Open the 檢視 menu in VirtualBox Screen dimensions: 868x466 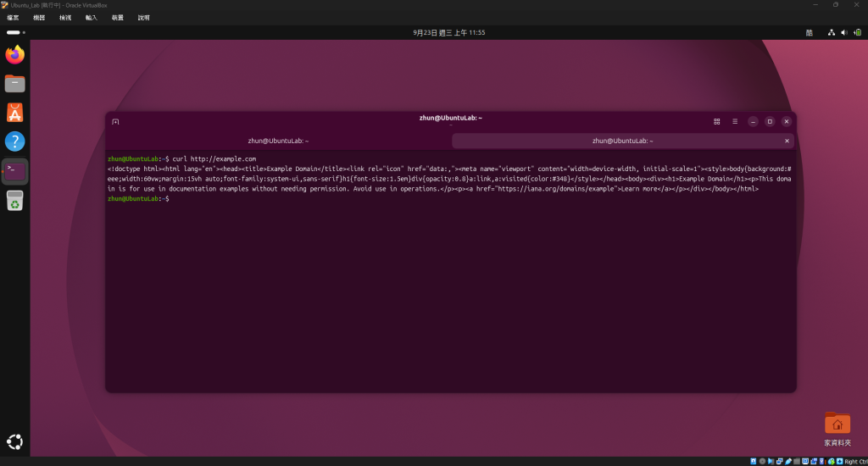(x=65, y=18)
